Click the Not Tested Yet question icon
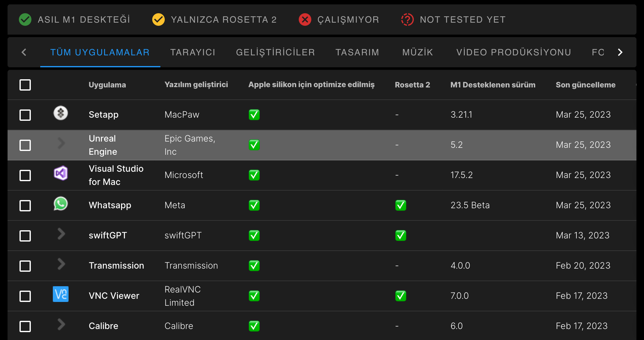The height and width of the screenshot is (340, 644). 407,20
